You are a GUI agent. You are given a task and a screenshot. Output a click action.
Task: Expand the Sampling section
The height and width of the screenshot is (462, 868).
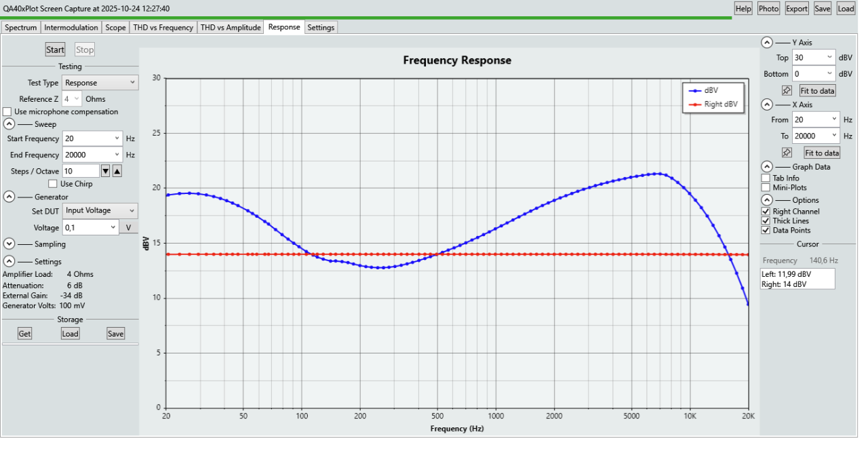(9, 244)
